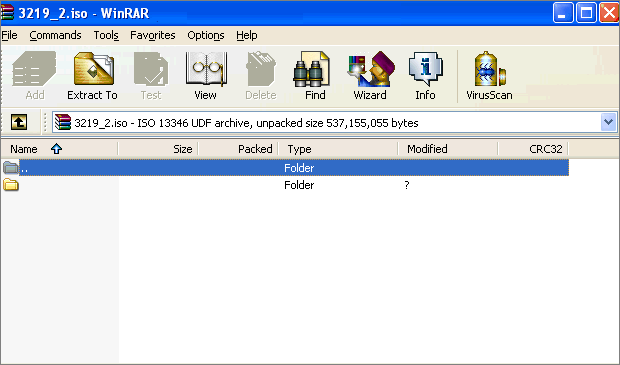Minimize the WinRAR window

pos(563,13)
